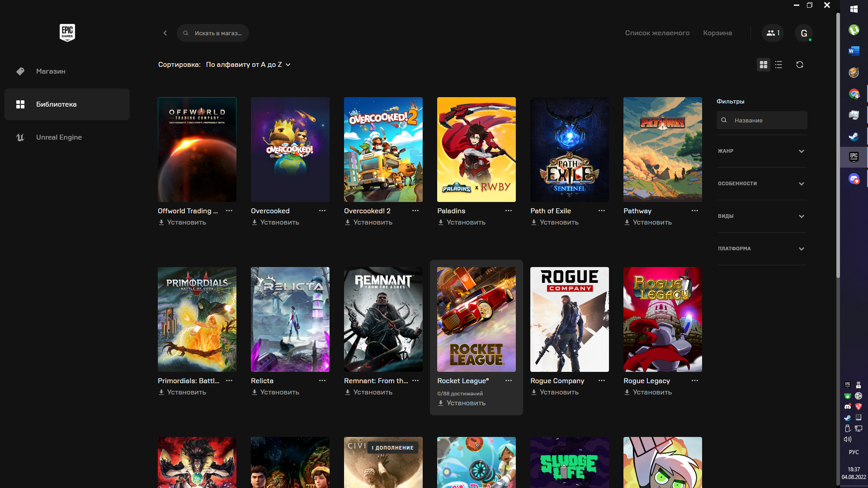Screen dimensions: 868x488
Task: Install Relicta
Action: coord(275,392)
